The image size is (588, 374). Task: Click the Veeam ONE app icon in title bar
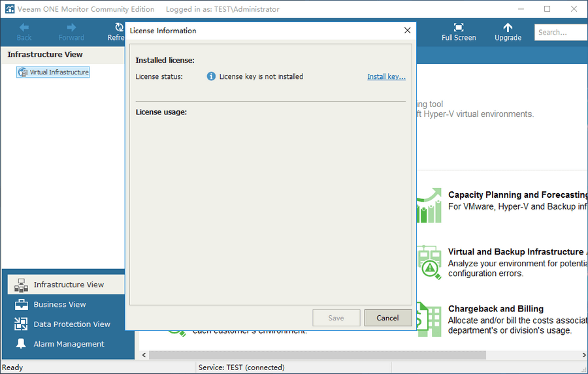pyautogui.click(x=9, y=9)
